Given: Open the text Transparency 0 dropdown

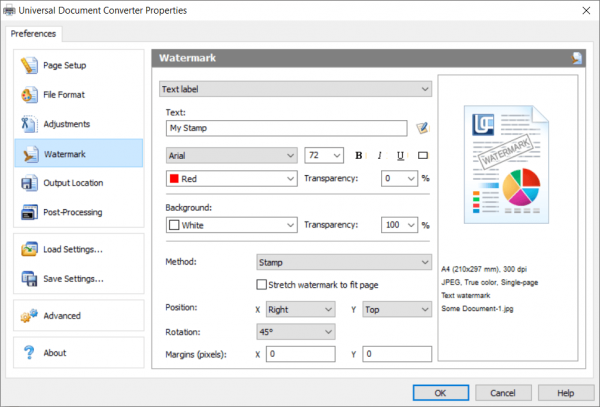Looking at the screenshot, I should [399, 179].
